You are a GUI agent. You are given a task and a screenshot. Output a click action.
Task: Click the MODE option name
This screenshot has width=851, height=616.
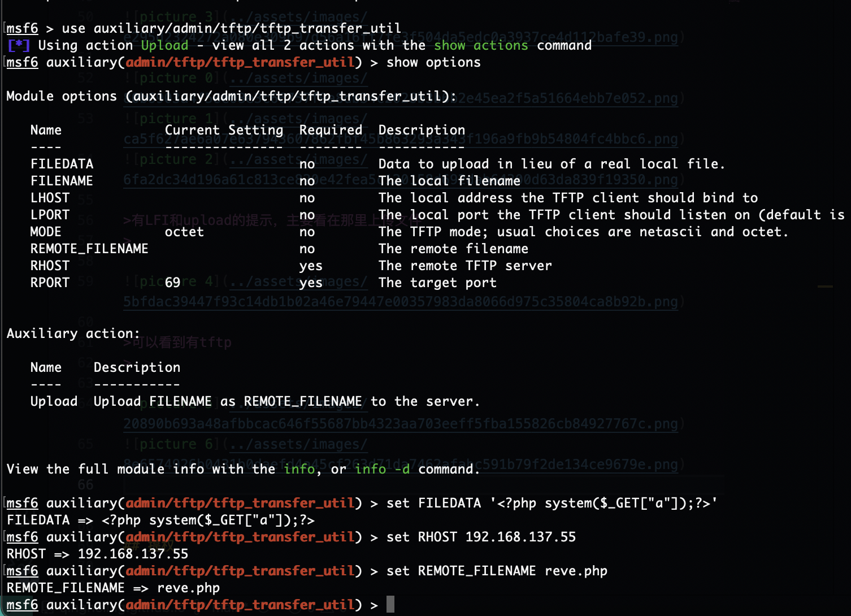click(46, 232)
